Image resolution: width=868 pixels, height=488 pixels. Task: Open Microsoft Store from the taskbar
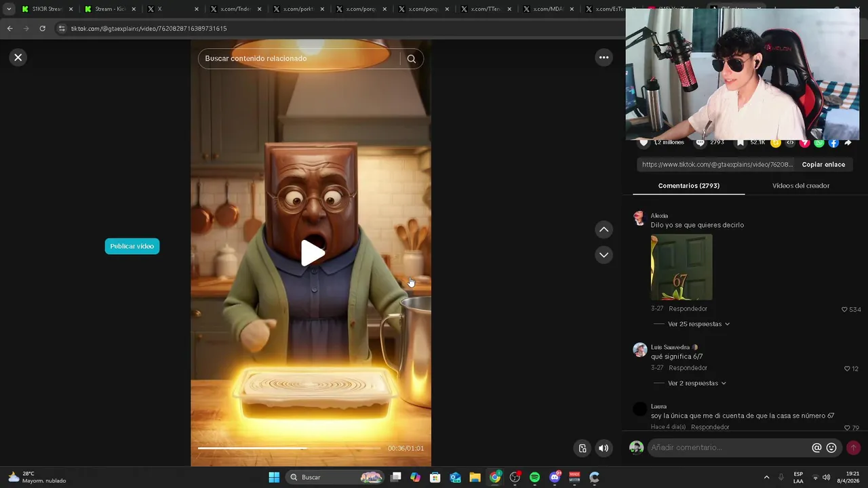pyautogui.click(x=435, y=477)
